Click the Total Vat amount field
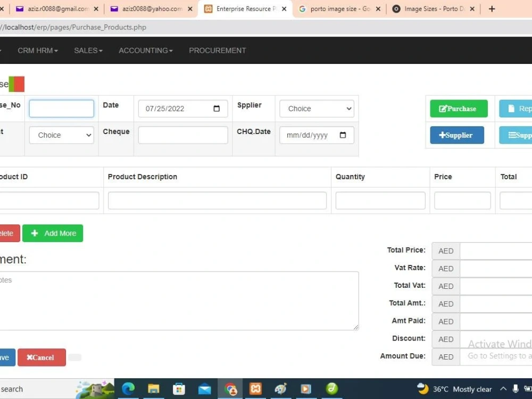This screenshot has height=399, width=532. tap(496, 286)
